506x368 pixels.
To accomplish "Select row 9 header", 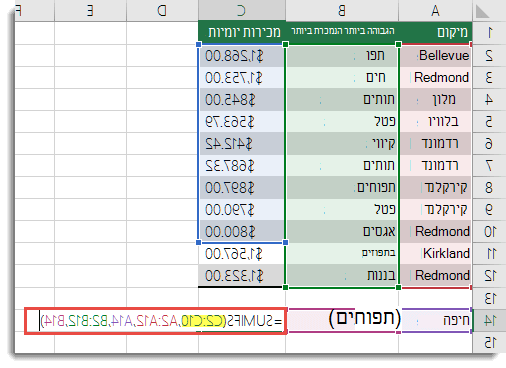I will (489, 209).
